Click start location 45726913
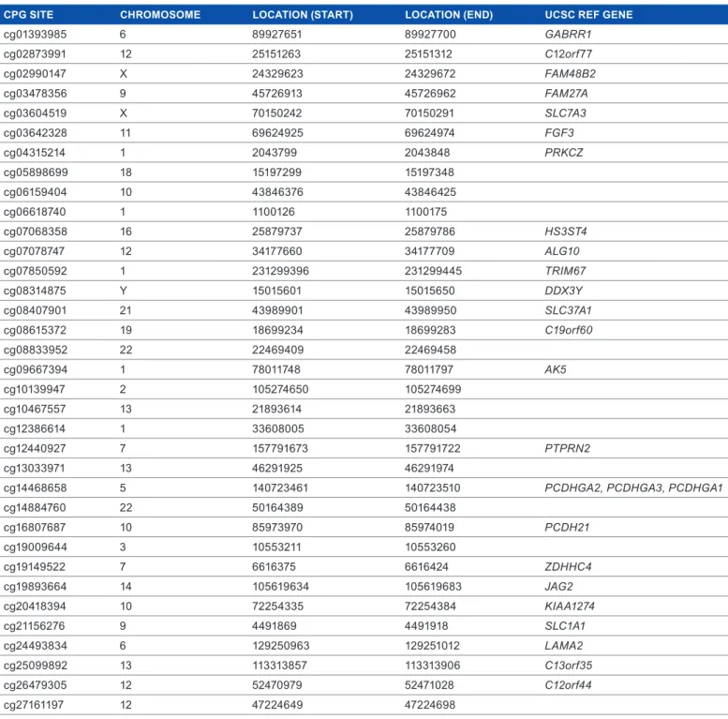 [x=277, y=94]
